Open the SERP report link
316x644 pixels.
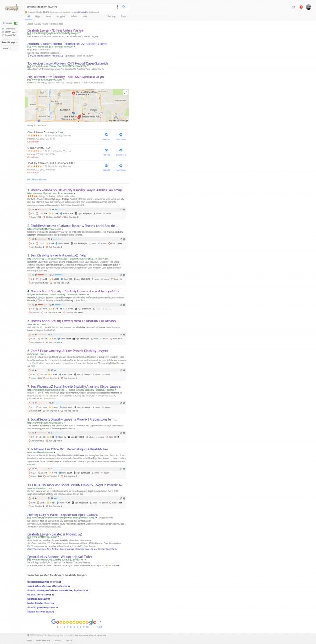point(11,32)
